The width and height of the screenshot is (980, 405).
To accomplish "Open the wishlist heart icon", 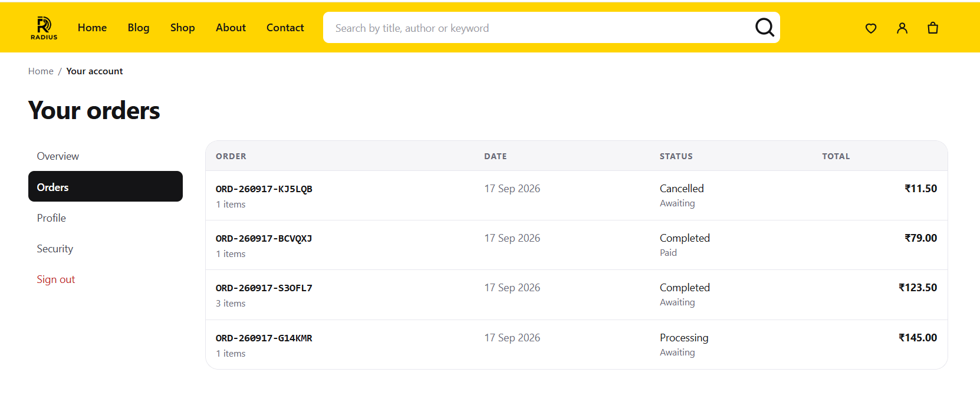I will point(871,28).
